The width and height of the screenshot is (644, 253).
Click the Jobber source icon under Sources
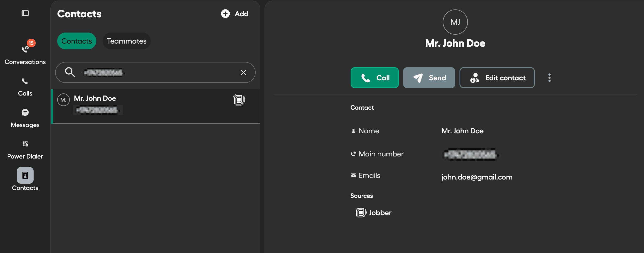coord(361,213)
